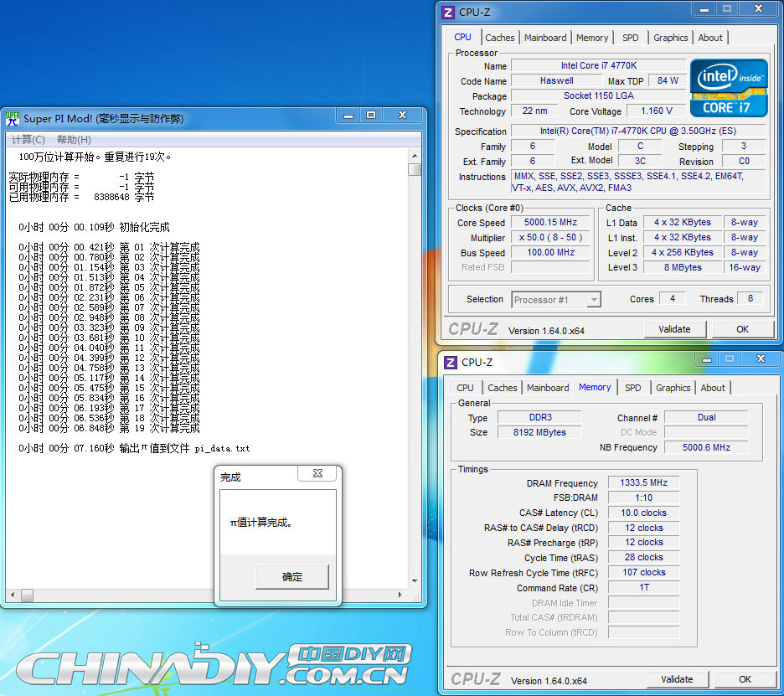Click the CPU-Z logo icon in top window

click(x=448, y=12)
